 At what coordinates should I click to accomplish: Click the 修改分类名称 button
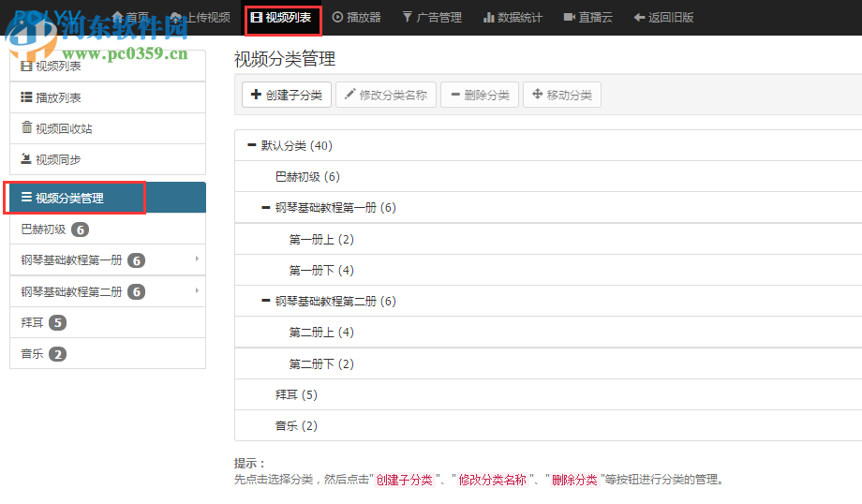pos(386,95)
